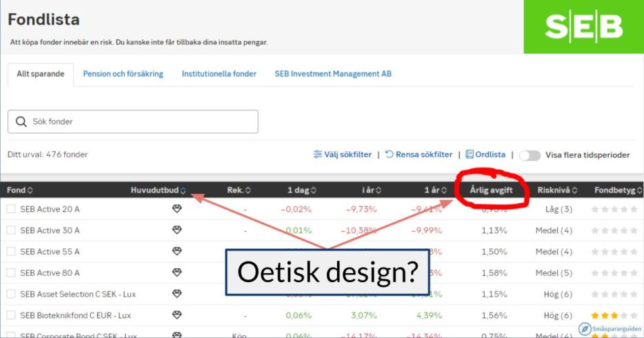Click the book icon by Ordlista
This screenshot has width=644, height=338.
click(x=470, y=155)
